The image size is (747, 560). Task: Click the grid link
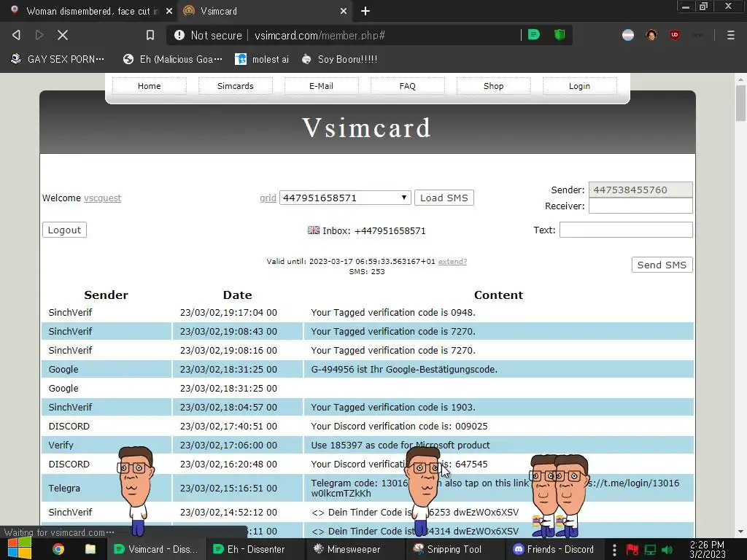click(268, 198)
